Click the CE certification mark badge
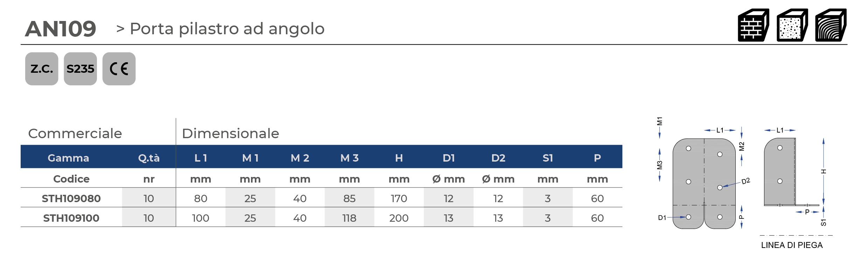Screen dimensions: 868x256 tap(119, 69)
